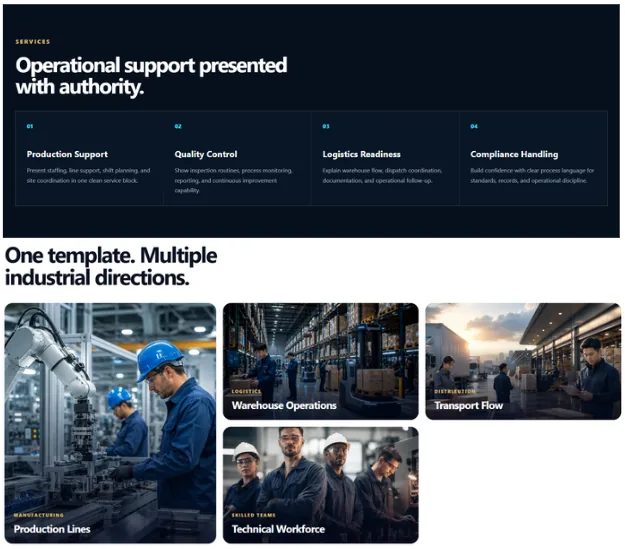Click the Compliance Handling description starting 'Build confidence'
This screenshot has width=625, height=549.
point(532,175)
